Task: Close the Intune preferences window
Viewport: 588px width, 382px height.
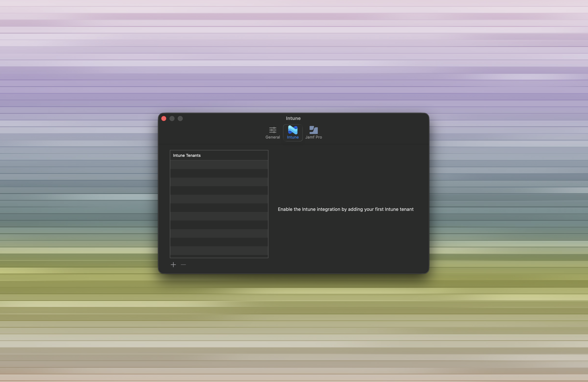Action: [x=164, y=119]
